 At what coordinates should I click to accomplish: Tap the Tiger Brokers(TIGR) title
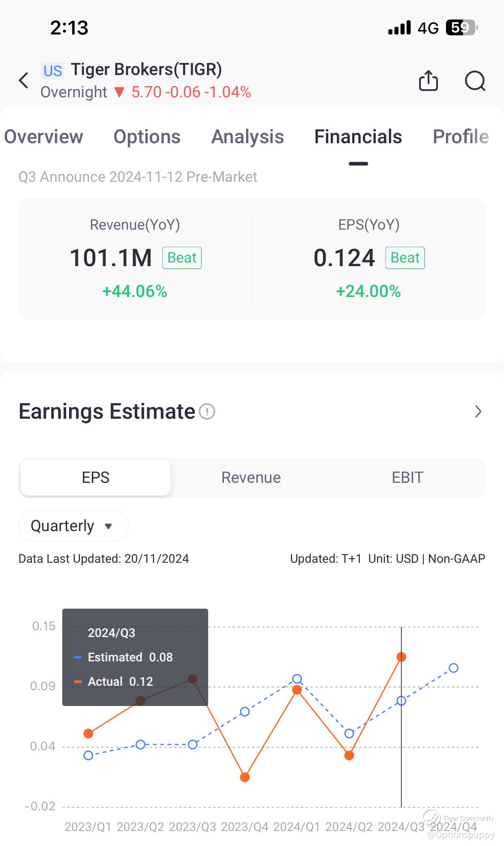(146, 69)
